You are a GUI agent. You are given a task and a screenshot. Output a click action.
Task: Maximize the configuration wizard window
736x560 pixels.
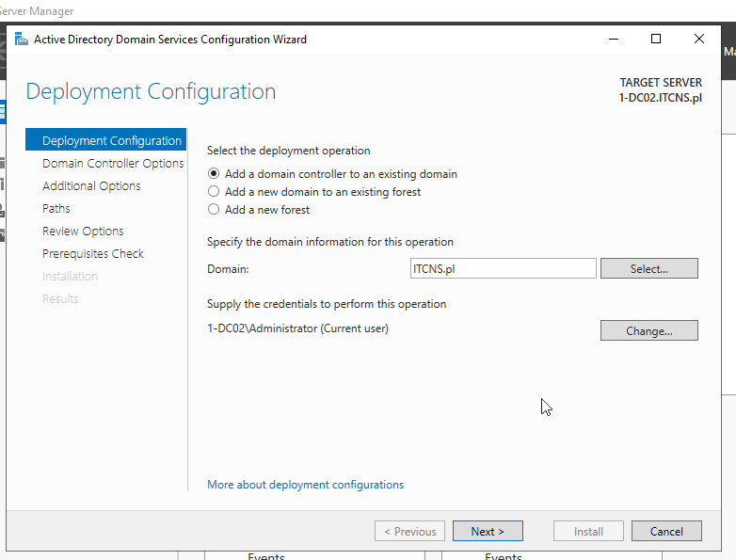656,40
